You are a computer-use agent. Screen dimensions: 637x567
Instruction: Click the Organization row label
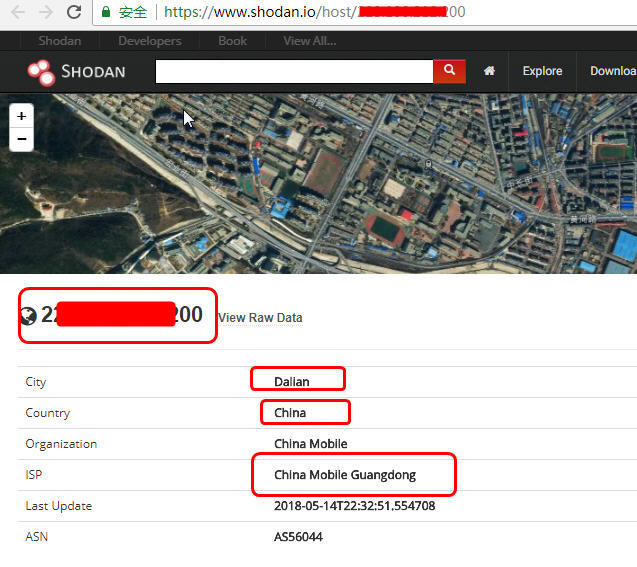(61, 444)
